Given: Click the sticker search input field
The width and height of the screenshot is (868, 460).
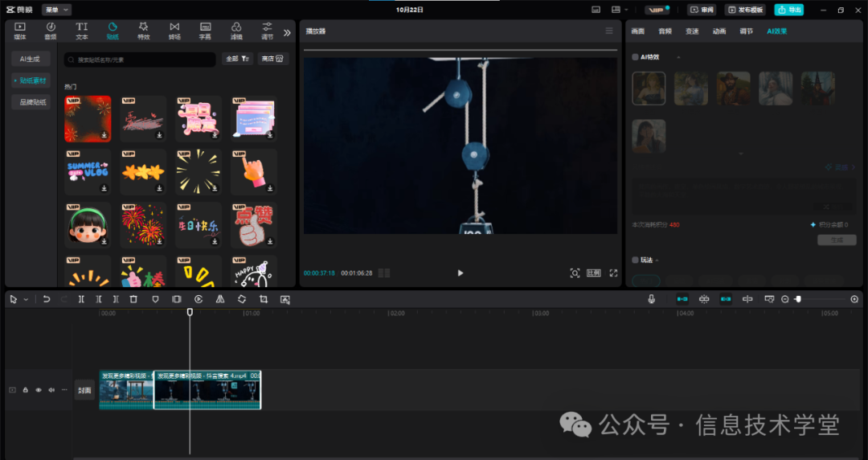Looking at the screenshot, I should pos(140,60).
